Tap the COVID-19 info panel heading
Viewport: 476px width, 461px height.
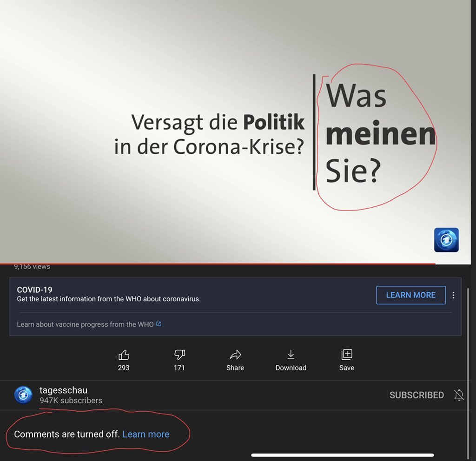pyautogui.click(x=34, y=290)
